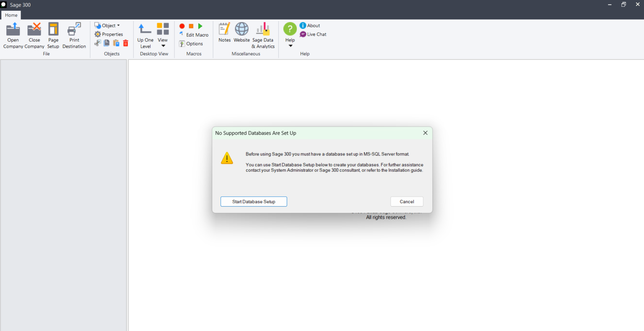Open Company from the File group
Image resolution: width=644 pixels, height=331 pixels.
13,36
